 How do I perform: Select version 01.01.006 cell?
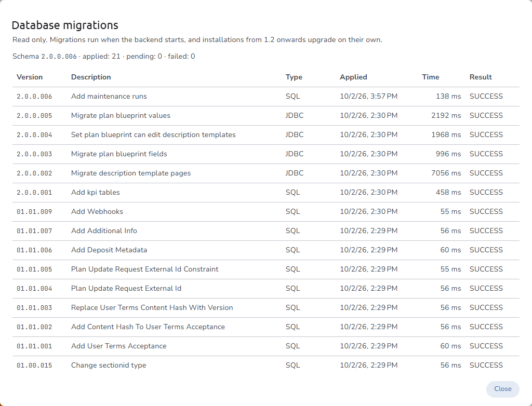34,250
